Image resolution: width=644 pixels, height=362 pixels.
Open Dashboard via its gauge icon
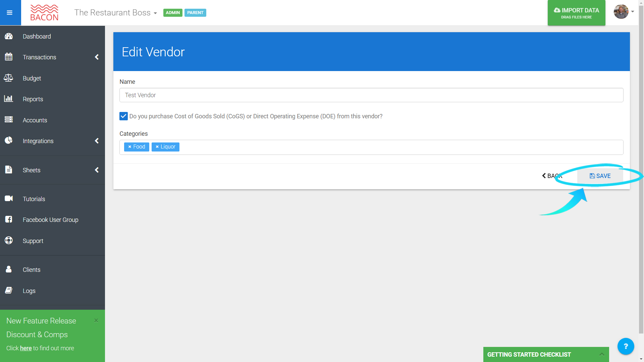click(9, 36)
